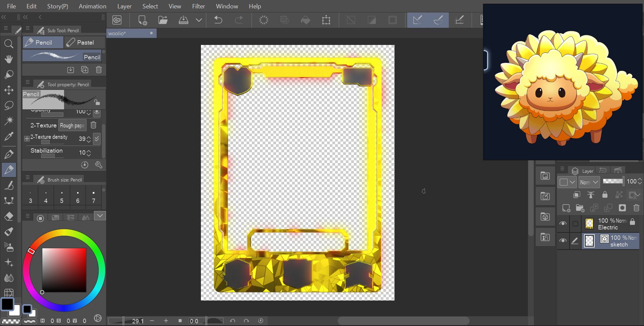Pick hue on the color wheel ring
The width and height of the screenshot is (644, 326).
tap(64, 270)
